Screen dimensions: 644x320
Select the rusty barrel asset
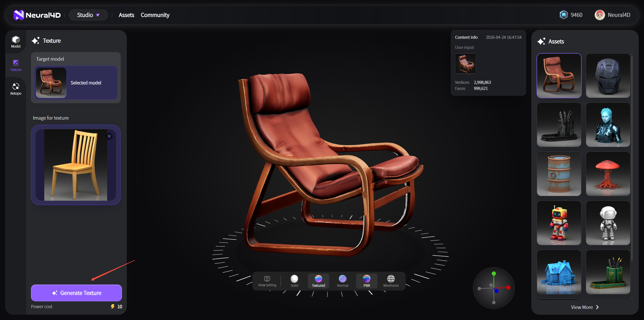[x=559, y=174]
